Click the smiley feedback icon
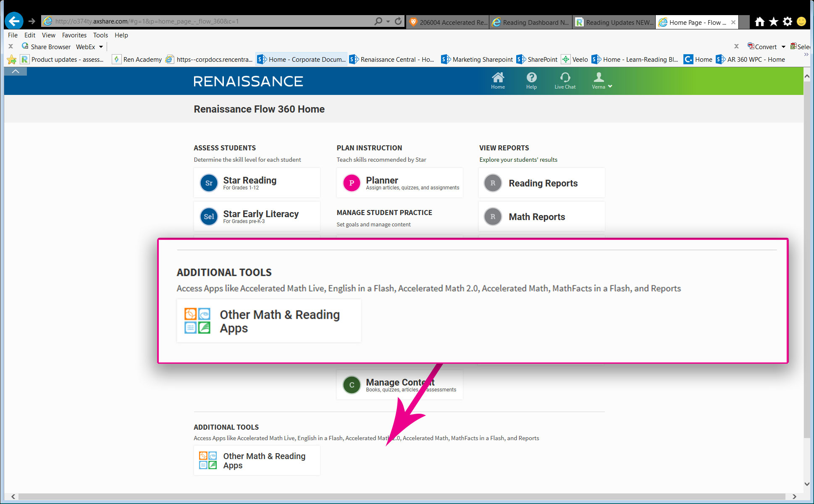 tap(801, 21)
